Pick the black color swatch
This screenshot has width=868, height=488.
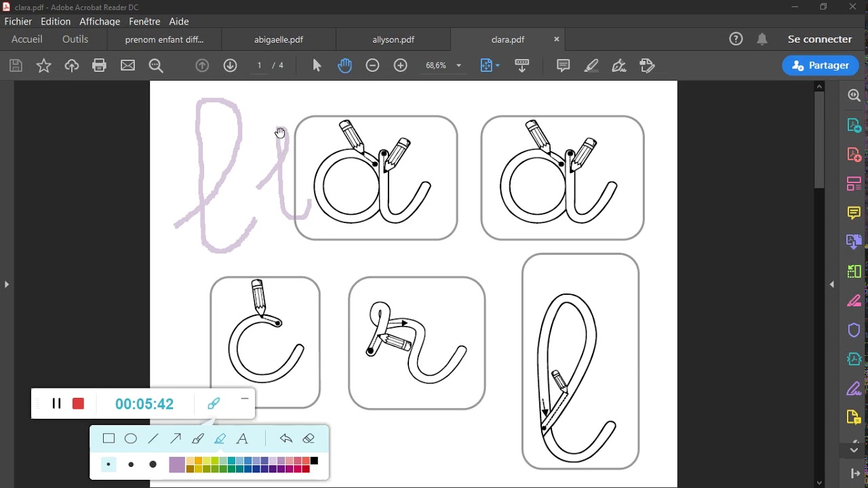coord(314,462)
